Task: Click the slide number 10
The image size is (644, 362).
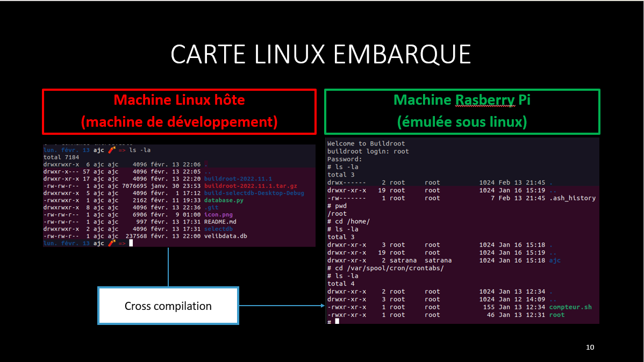Action: pos(590,347)
